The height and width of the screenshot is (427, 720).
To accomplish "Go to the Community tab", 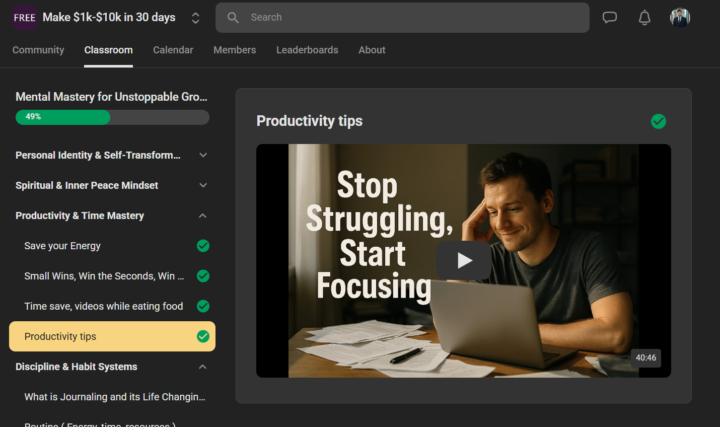I will [x=38, y=50].
